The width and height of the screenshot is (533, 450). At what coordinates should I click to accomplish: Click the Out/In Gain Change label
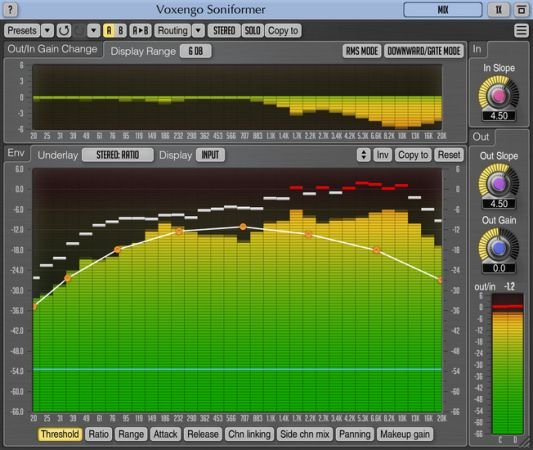coord(52,49)
